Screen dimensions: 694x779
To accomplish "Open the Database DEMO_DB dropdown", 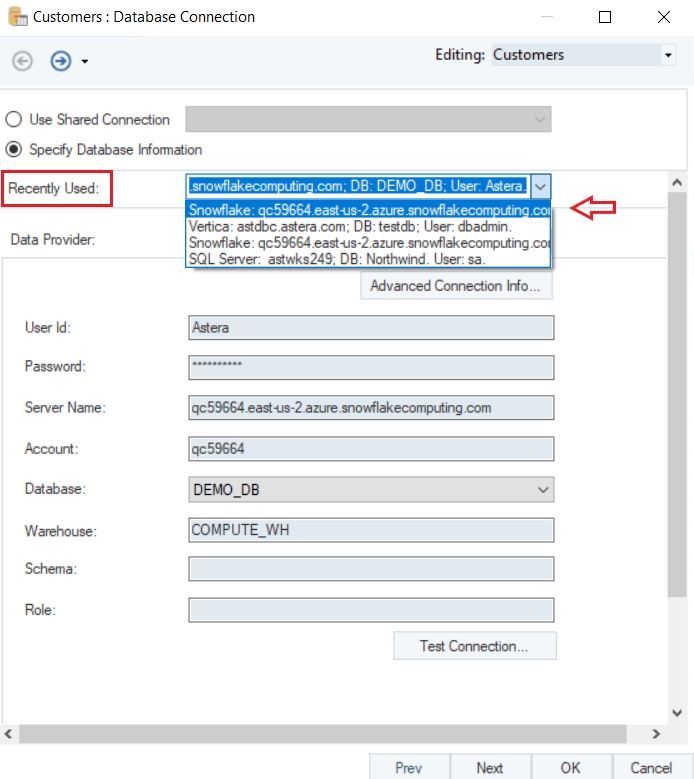I will [371, 490].
